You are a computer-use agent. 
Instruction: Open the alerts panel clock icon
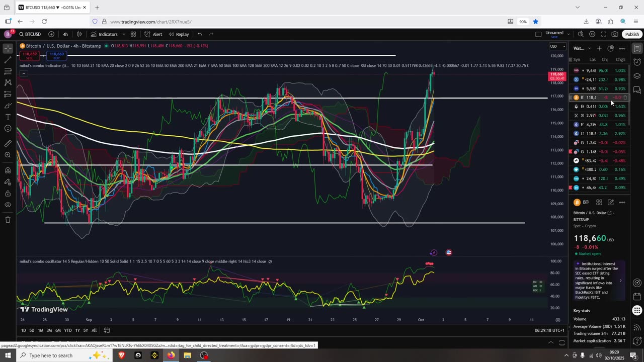click(x=637, y=62)
